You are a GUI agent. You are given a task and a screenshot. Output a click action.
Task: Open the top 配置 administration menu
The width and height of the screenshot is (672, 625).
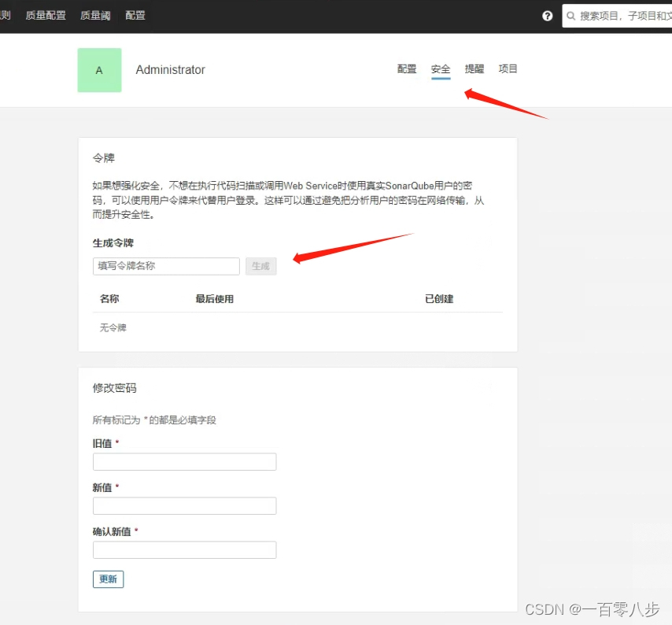[135, 15]
